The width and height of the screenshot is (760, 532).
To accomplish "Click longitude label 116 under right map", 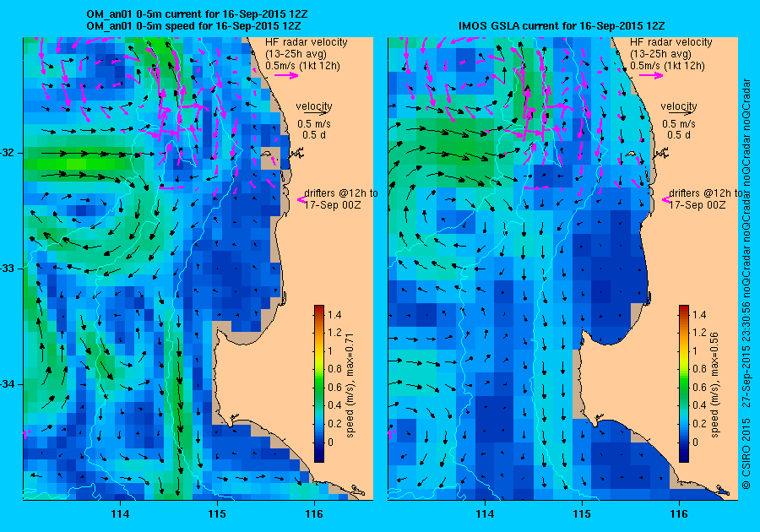I will pyautogui.click(x=679, y=514).
